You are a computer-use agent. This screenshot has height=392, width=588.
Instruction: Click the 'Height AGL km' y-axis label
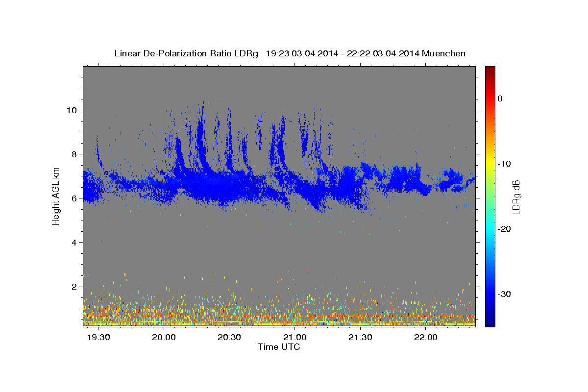pyautogui.click(x=56, y=196)
